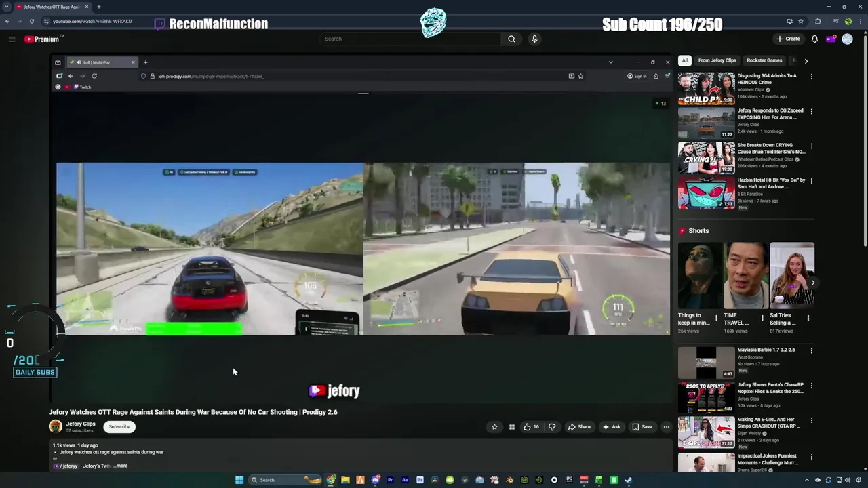The image size is (868, 488).
Task: Select the Rockstar Games chip
Action: tap(764, 60)
